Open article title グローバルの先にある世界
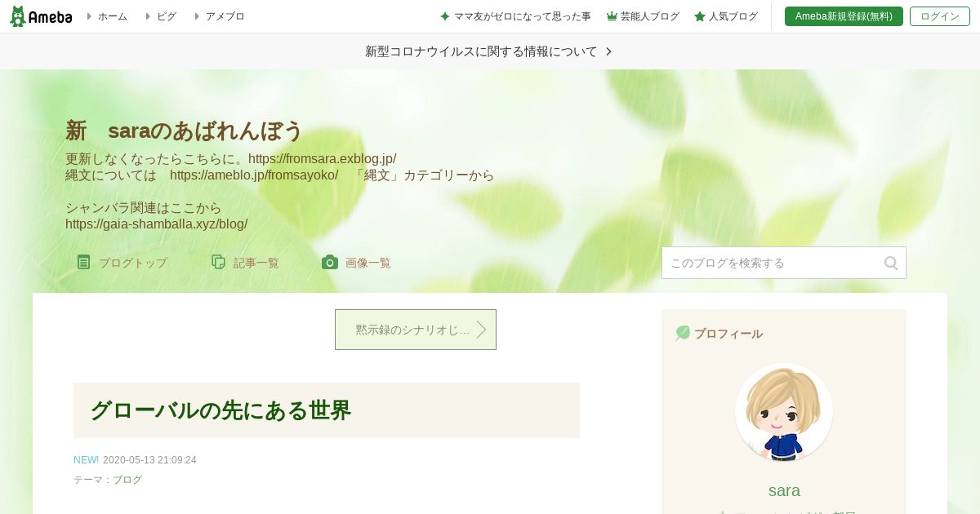 [220, 410]
